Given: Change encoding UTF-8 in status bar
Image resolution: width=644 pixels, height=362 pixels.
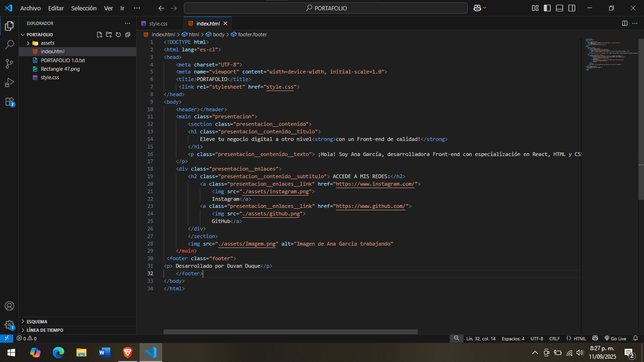Looking at the screenshot, I should click(x=537, y=338).
